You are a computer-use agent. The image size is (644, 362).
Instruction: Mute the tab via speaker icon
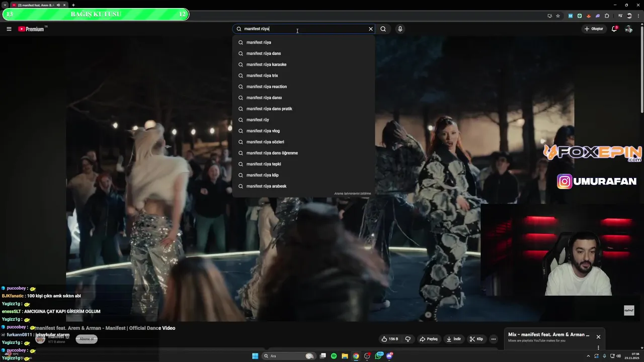click(58, 5)
